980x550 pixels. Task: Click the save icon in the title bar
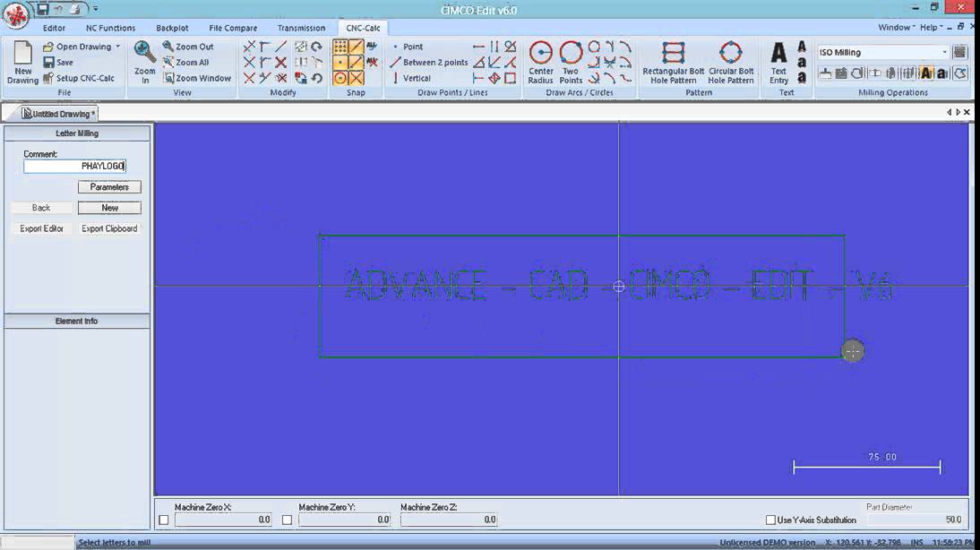tap(42, 9)
